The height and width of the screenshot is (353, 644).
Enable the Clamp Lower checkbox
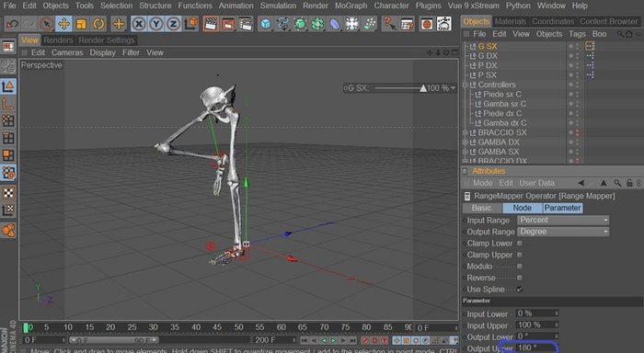point(520,243)
